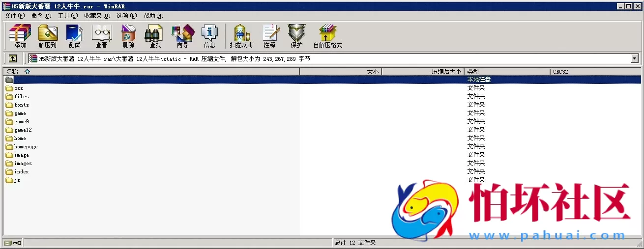Click 自解压格式 (SFX) toolbar icon
This screenshot has width=644, height=249.
327,36
